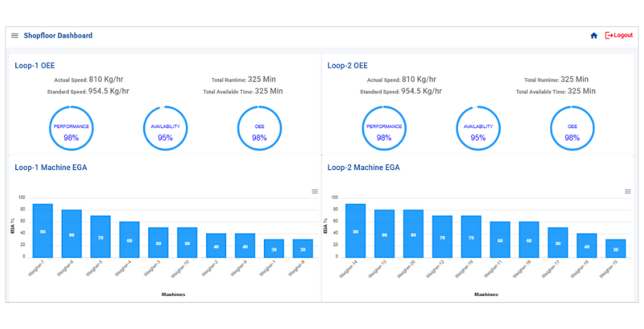Viewport: 644px width, 329px height.
Task: Select the Weigher-8 bar in Loop-1 chart
Action: click(x=303, y=249)
